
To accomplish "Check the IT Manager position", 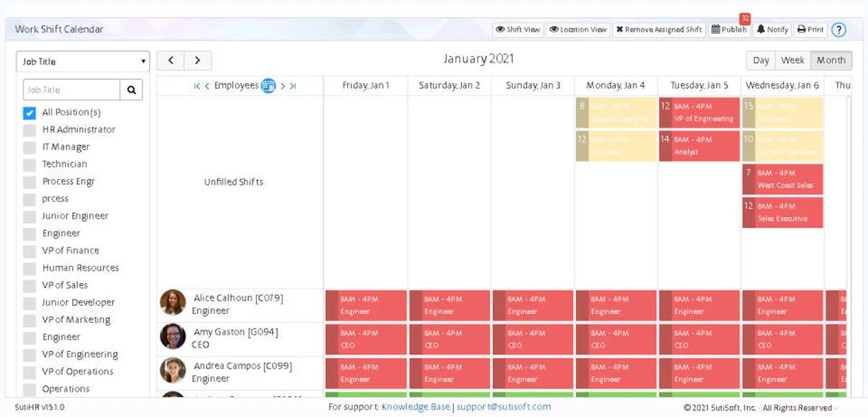I will pyautogui.click(x=29, y=147).
